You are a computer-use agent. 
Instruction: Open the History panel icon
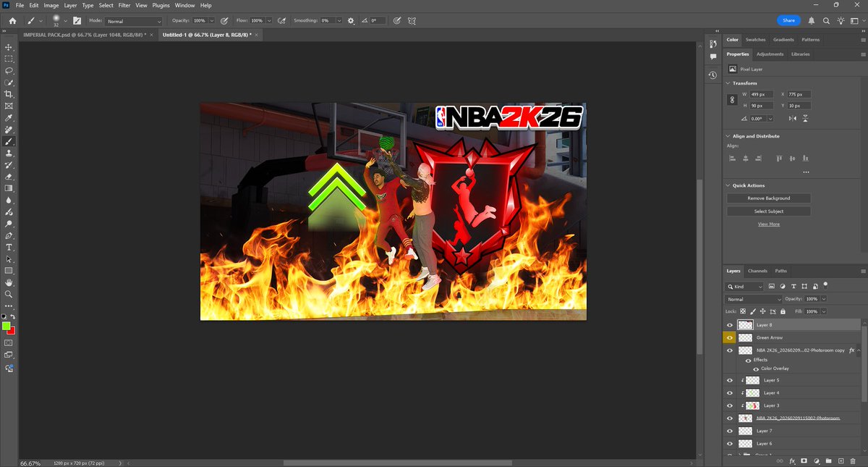click(x=712, y=75)
